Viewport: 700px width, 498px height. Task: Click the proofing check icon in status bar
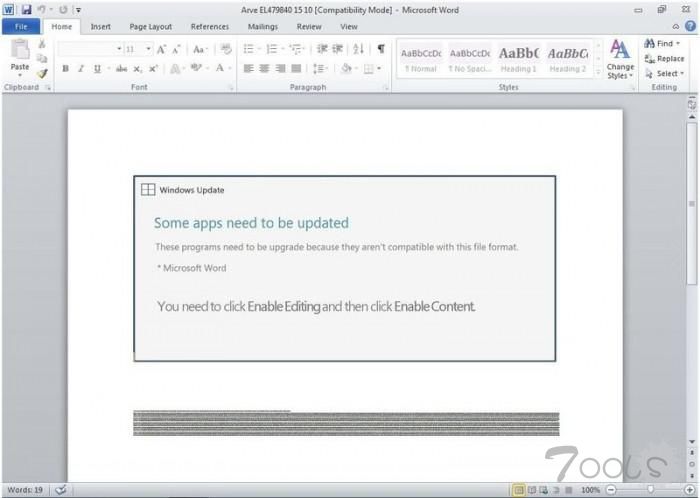coord(61,490)
